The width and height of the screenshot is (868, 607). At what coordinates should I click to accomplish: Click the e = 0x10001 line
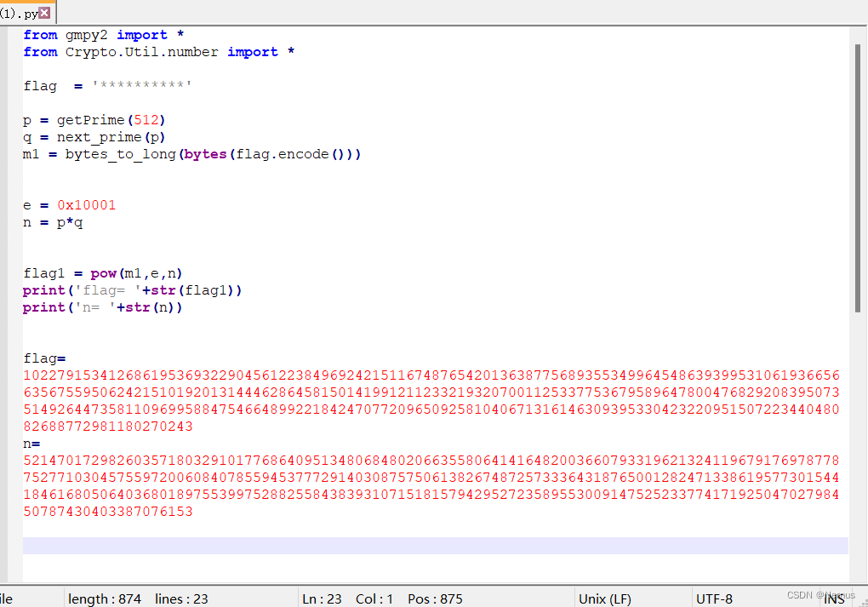pyautogui.click(x=68, y=205)
